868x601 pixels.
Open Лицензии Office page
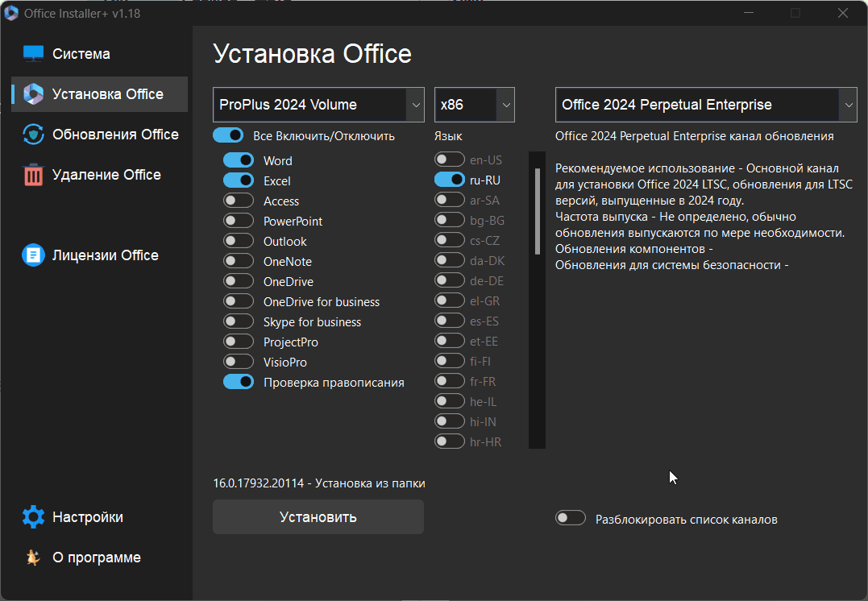click(x=99, y=255)
